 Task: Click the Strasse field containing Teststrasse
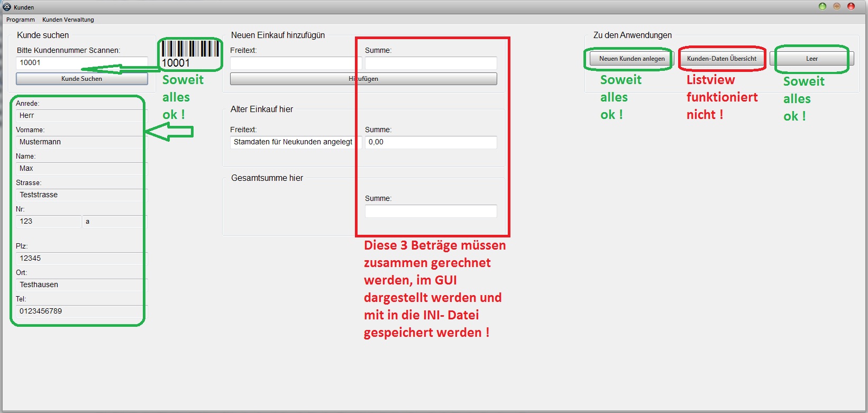coord(79,195)
